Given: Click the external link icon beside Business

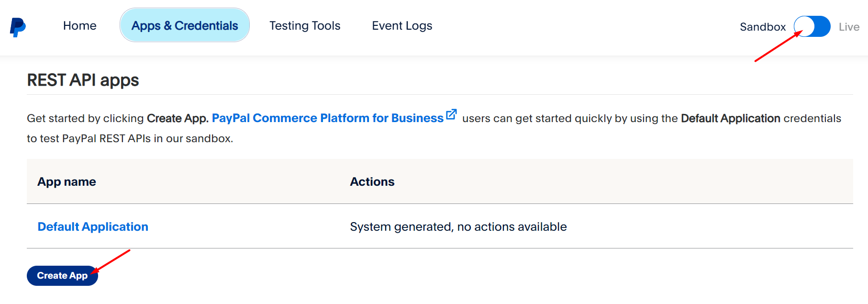Looking at the screenshot, I should (x=451, y=115).
